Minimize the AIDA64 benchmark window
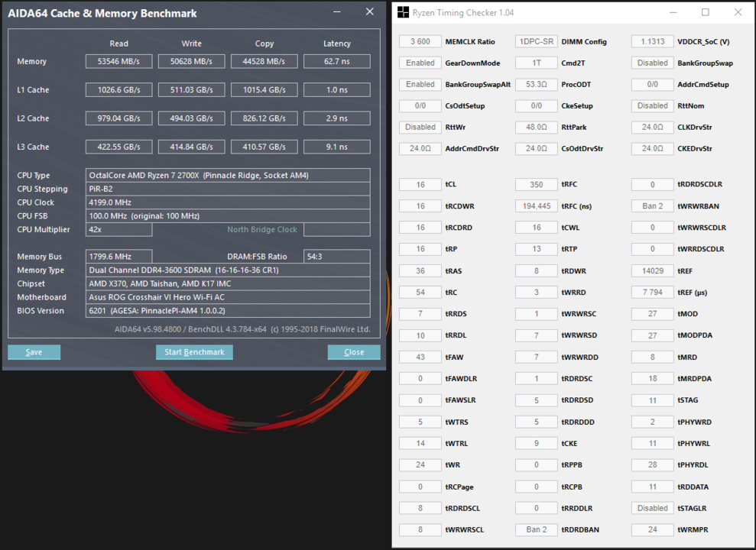Screen dimensions: 756x550 (337, 12)
